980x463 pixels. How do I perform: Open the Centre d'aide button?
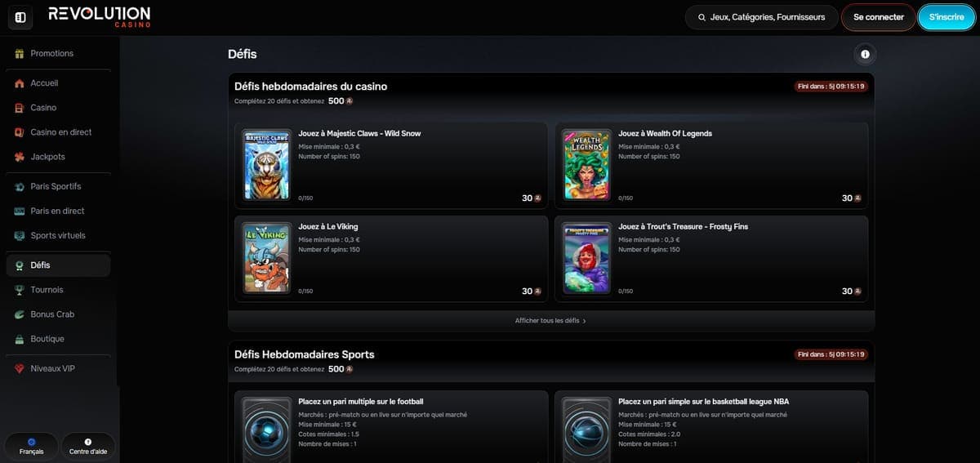click(88, 446)
